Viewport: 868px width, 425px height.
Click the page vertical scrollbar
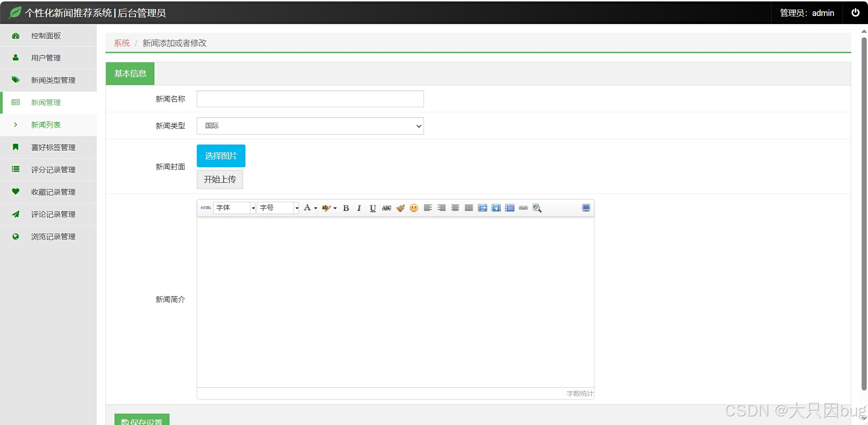(864, 214)
